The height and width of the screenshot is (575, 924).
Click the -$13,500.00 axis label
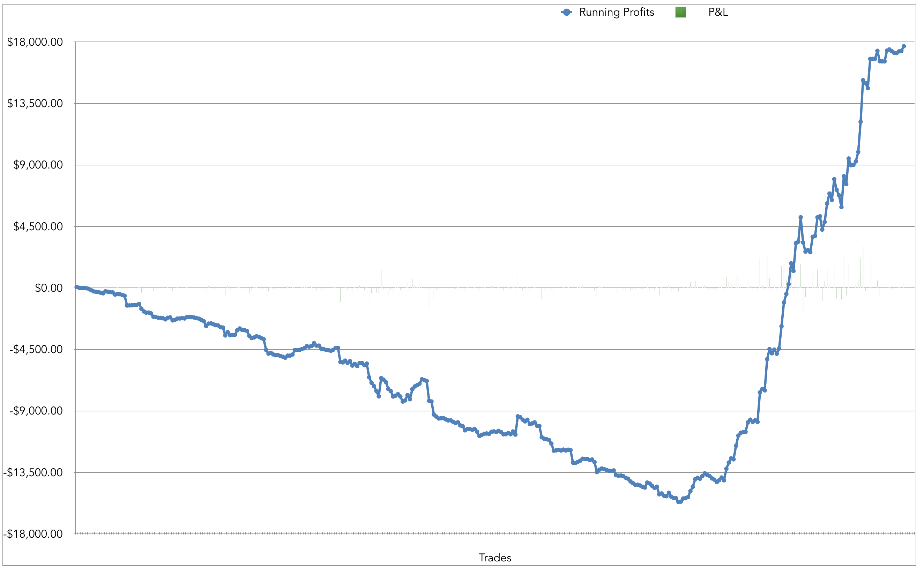pos(33,473)
